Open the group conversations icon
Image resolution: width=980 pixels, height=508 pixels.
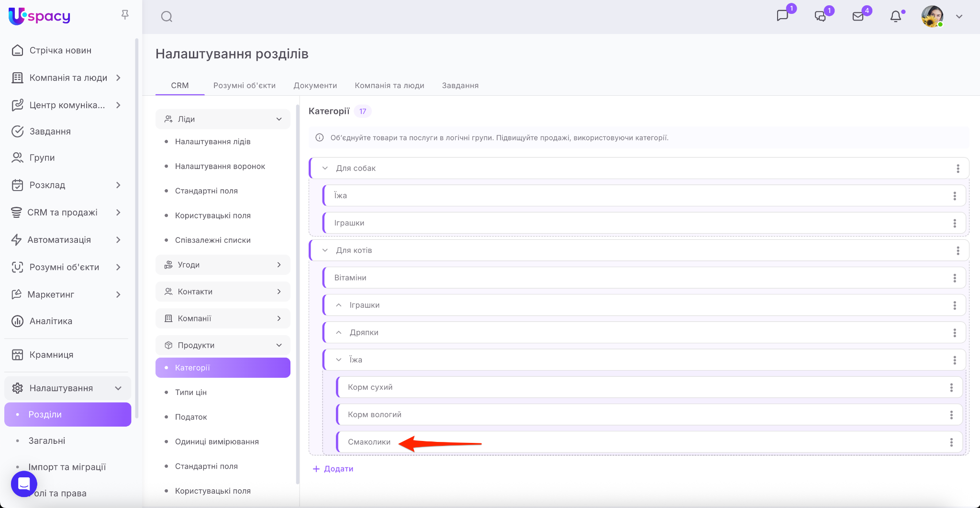[x=820, y=17]
